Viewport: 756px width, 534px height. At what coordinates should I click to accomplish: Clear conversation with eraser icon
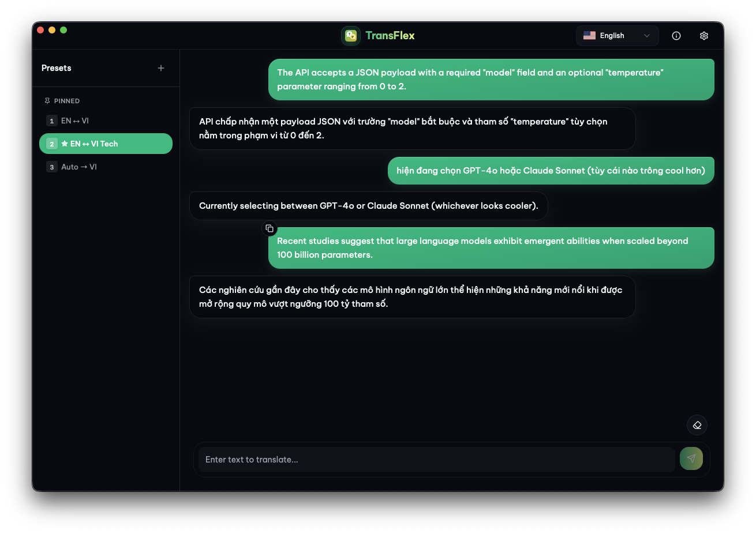point(697,425)
